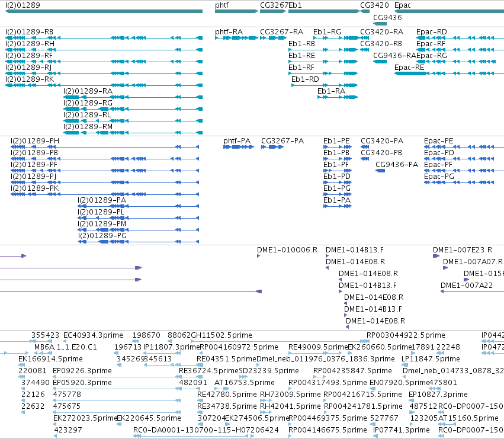504x439 pixels.
Task: Select protein l(2)01289-PB label
Action: pos(34,153)
